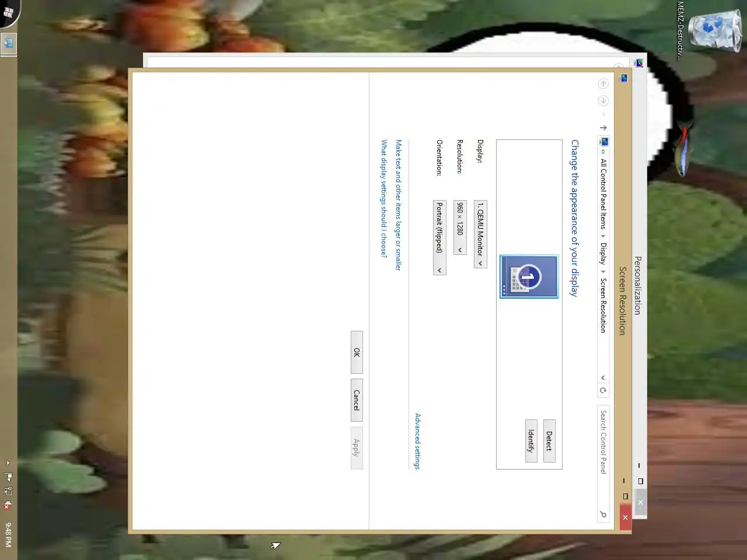Go to Display breadcrumb

(603, 254)
